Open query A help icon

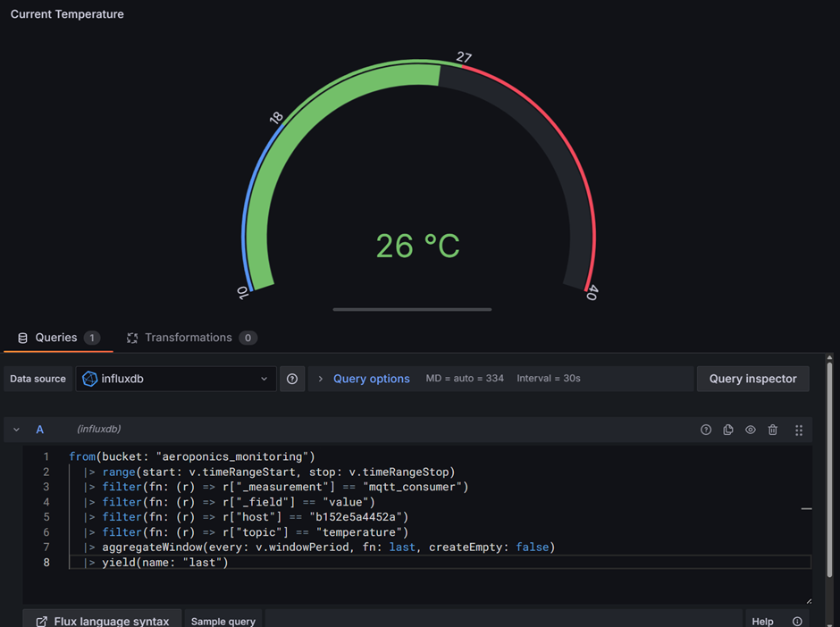coord(706,430)
